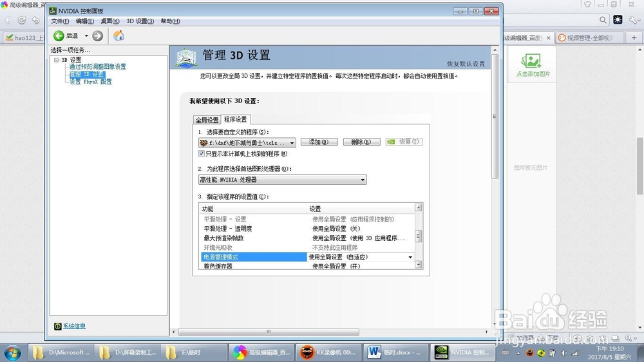The width and height of the screenshot is (644, 362).
Task: Open 高性能 NVIDIA 处理器 dropdown
Action: point(282,180)
